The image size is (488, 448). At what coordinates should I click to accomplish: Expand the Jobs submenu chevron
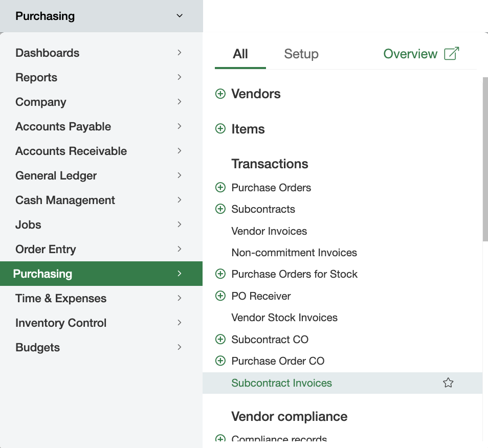[x=179, y=225]
